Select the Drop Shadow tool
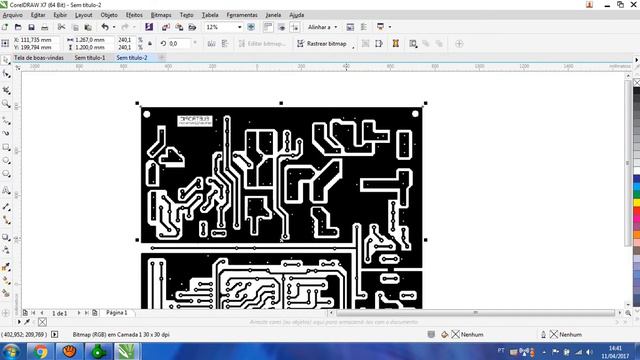Image resolution: width=640 pixels, height=360 pixels. (6, 237)
